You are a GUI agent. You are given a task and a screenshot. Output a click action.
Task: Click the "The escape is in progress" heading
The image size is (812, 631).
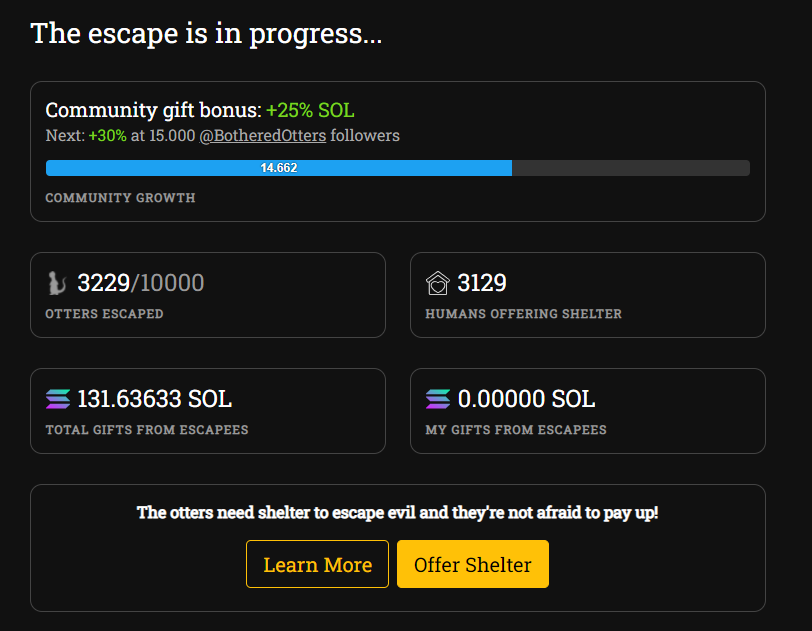click(x=206, y=33)
